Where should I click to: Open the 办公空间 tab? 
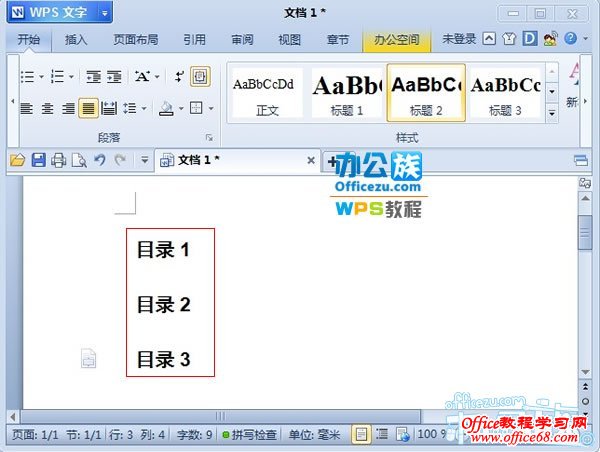click(x=397, y=39)
